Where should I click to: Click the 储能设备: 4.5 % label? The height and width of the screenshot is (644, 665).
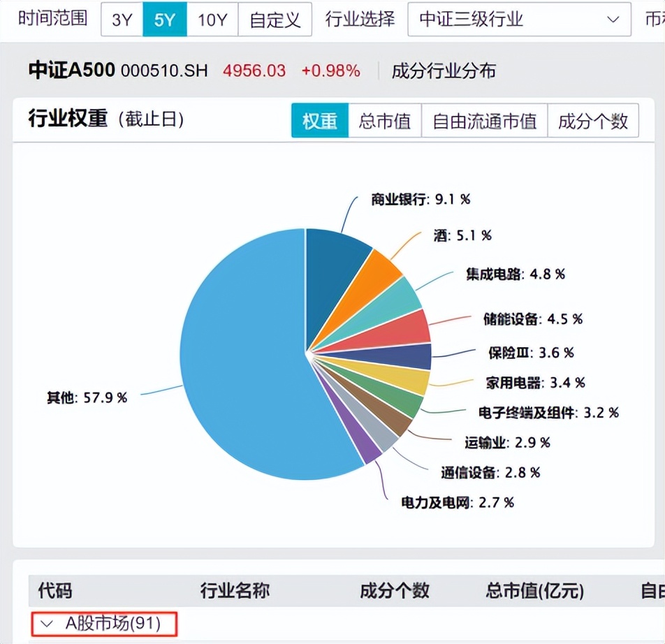(x=533, y=319)
